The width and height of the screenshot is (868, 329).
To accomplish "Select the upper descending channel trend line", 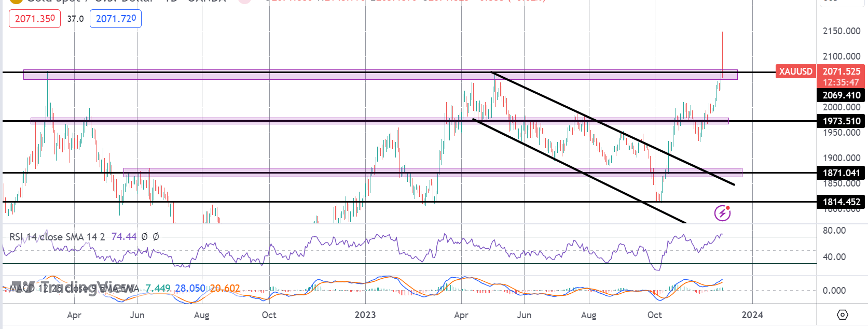I will (612, 128).
